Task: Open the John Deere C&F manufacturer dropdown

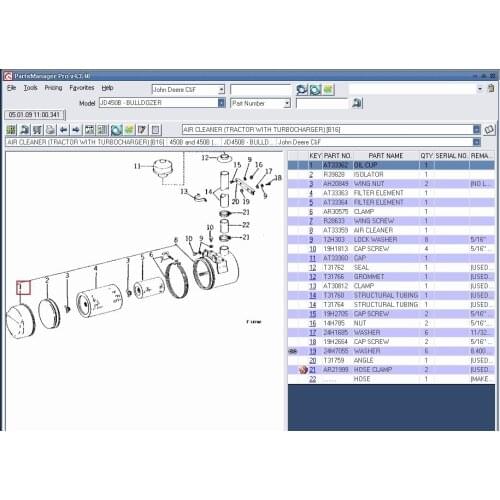Action: 221,89
